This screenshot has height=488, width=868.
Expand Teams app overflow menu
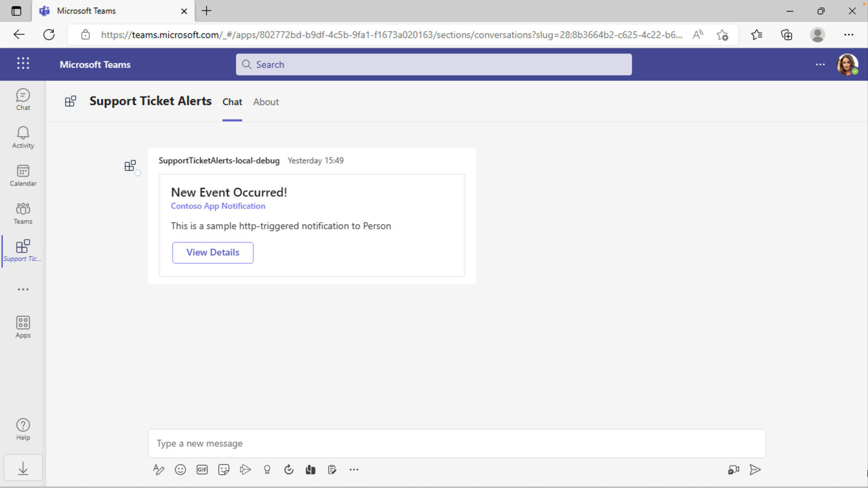(23, 290)
